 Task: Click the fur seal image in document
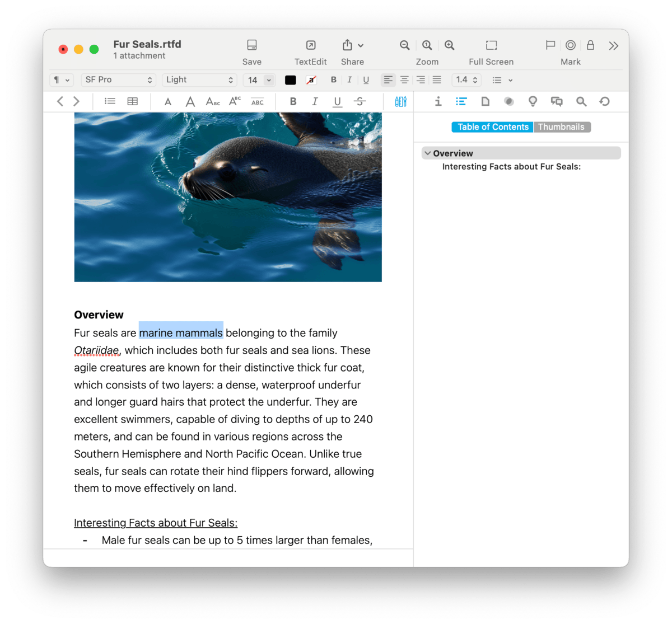point(228,197)
